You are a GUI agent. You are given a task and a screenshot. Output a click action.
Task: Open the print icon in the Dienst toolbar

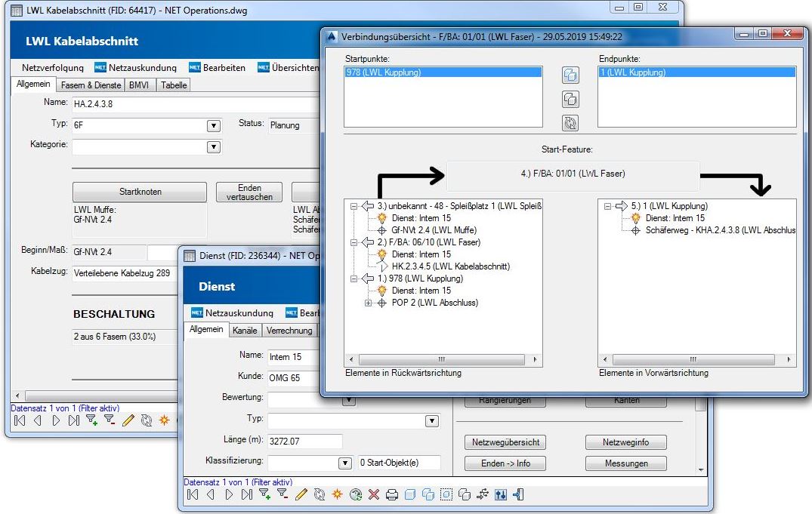[391, 494]
